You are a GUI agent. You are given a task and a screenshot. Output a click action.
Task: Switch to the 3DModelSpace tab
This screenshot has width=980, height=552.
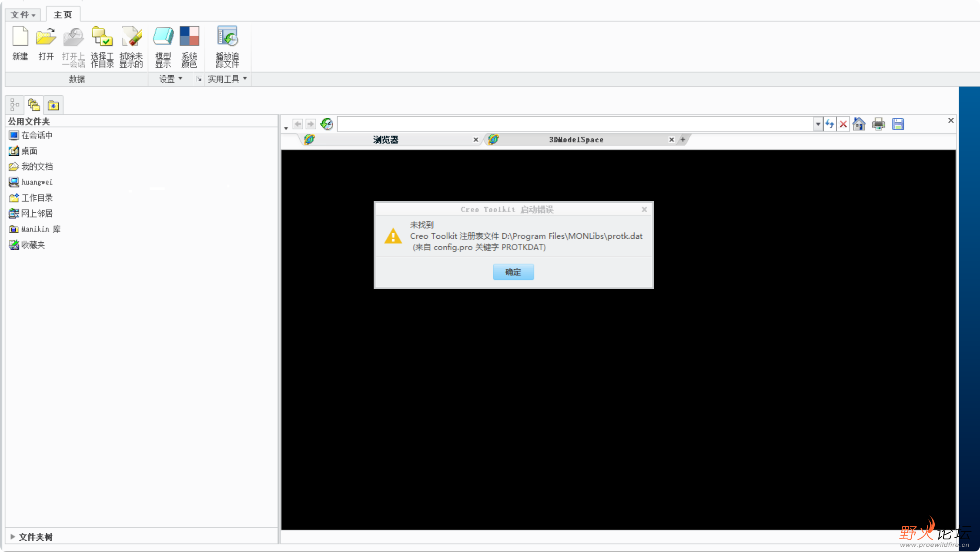click(576, 140)
